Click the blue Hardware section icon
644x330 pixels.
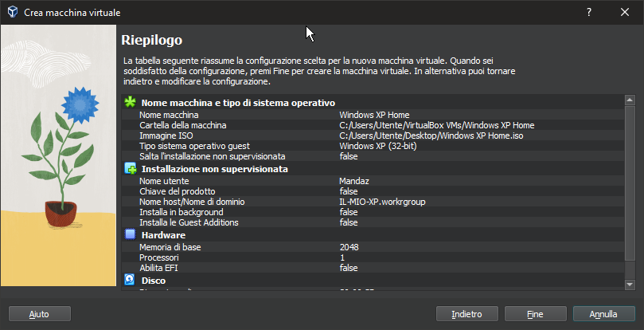[131, 234]
